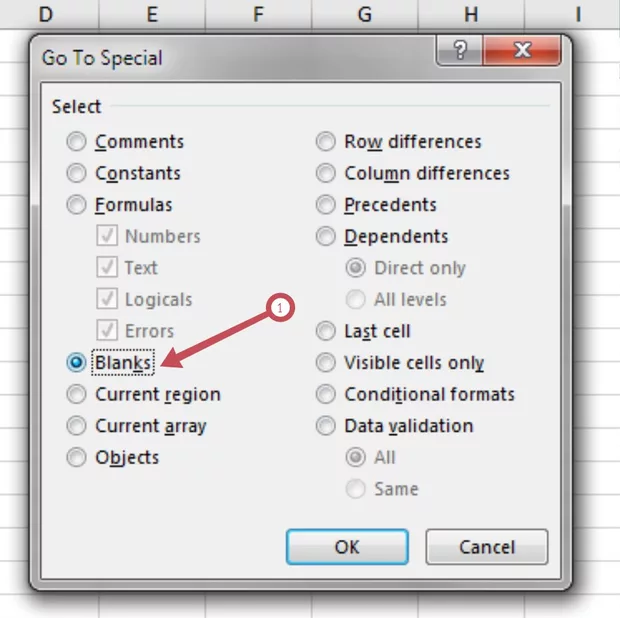Select the Formulas radio button

tap(77, 205)
